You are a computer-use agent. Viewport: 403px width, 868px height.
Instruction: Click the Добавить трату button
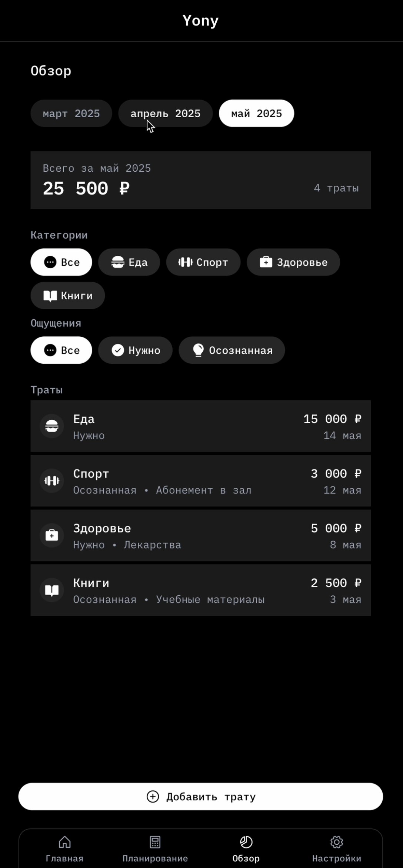click(x=201, y=796)
